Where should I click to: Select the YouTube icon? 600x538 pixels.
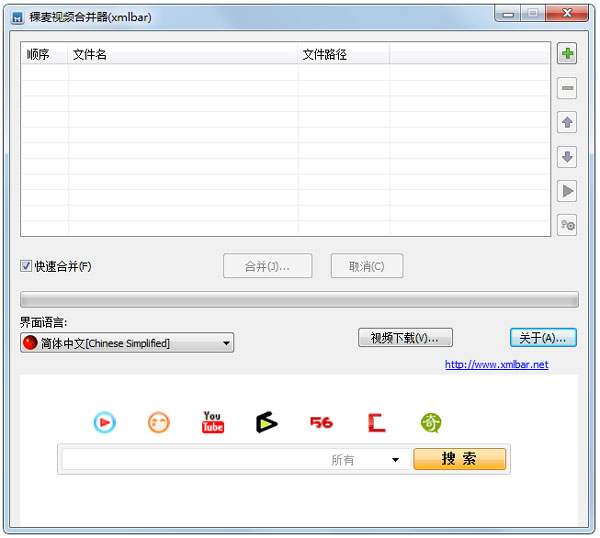[x=213, y=422]
